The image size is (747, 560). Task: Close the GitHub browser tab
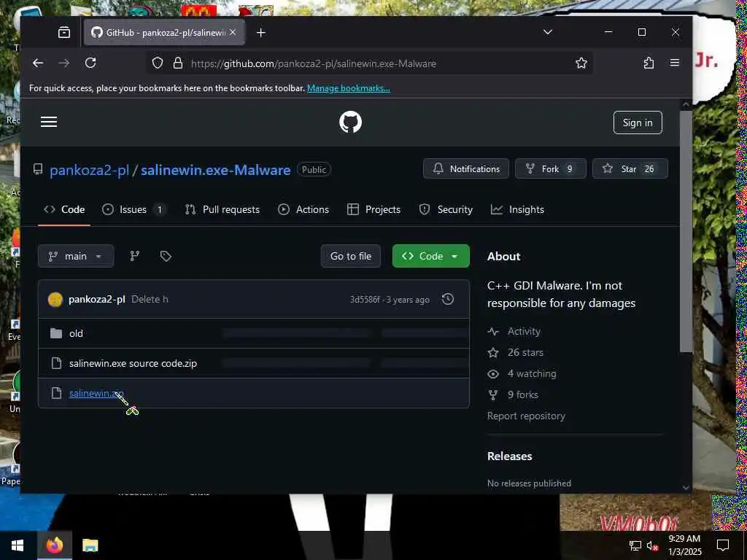(233, 32)
